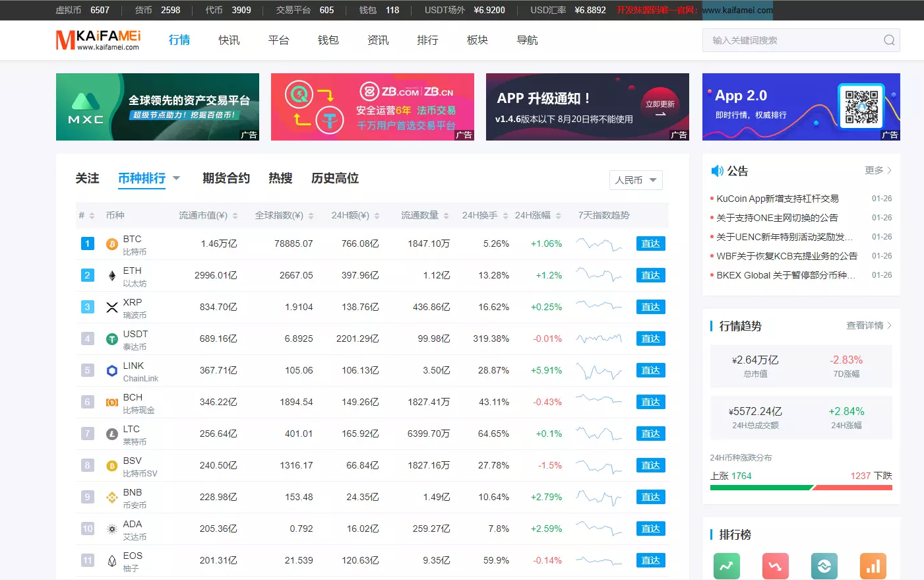Open 关于支持ONE主网切换的公告 announcement

777,218
